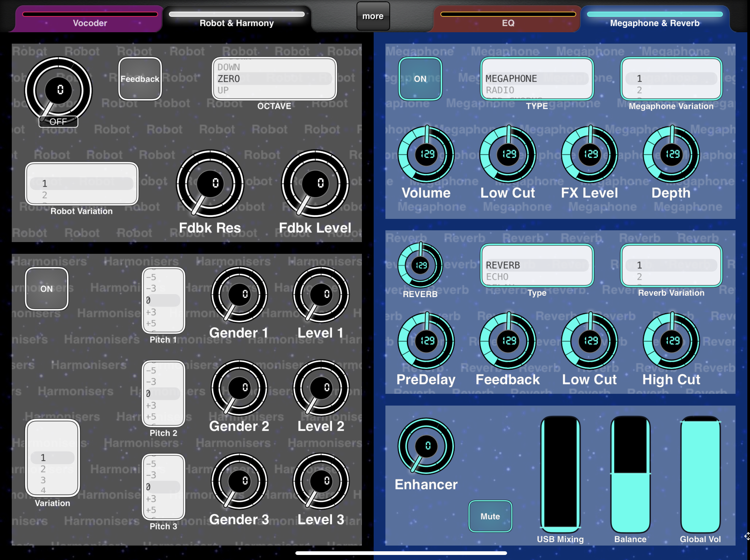Open the Reverb Variation picker

671,265
